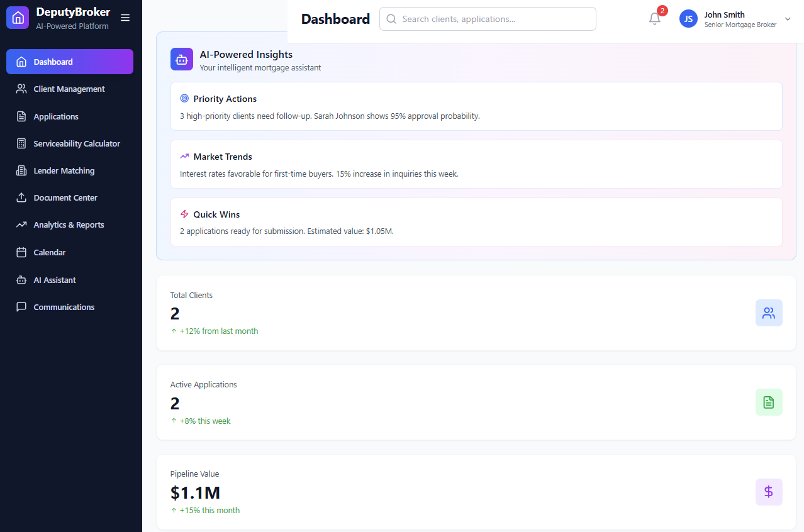
Task: Select the Serviceability Calculator sidebar icon
Action: [21, 143]
